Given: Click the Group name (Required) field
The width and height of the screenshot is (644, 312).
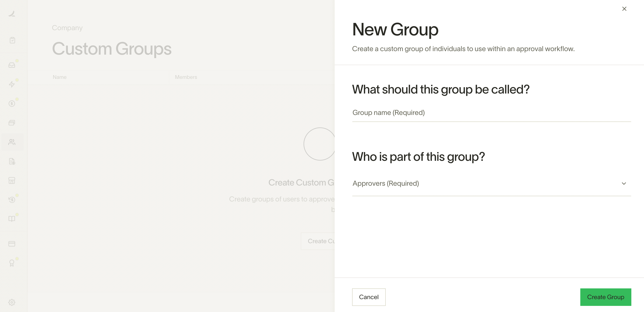Looking at the screenshot, I should (492, 113).
